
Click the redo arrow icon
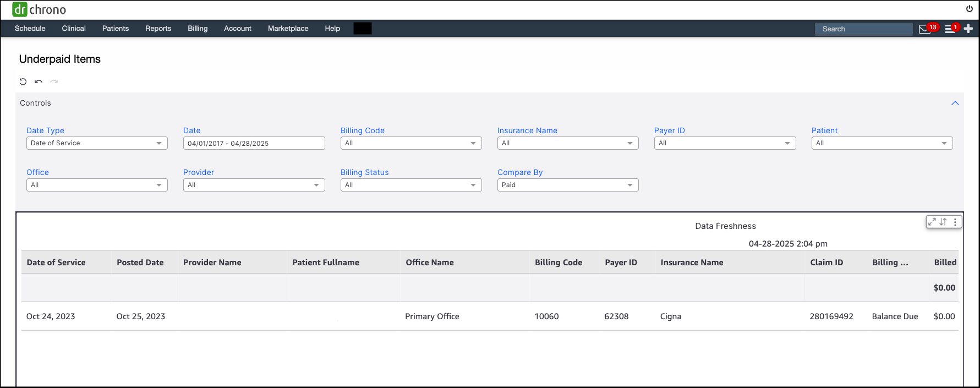(54, 81)
